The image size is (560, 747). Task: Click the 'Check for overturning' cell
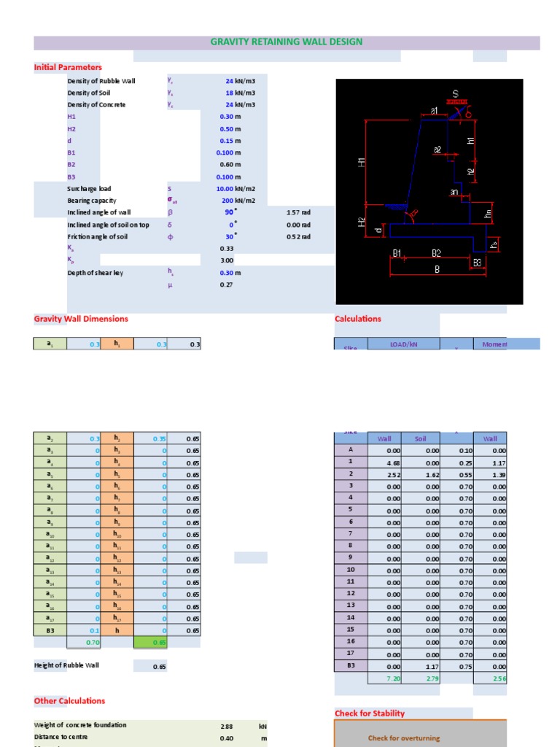[404, 738]
